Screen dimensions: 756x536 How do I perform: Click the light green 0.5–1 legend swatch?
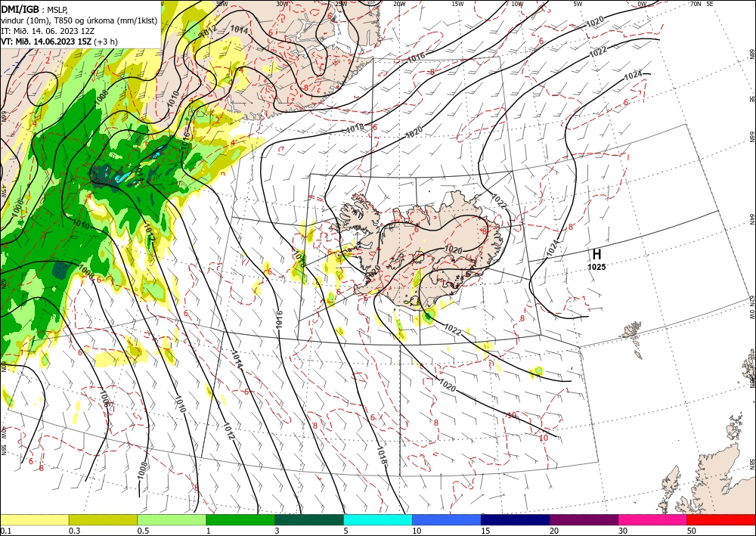tap(172, 519)
